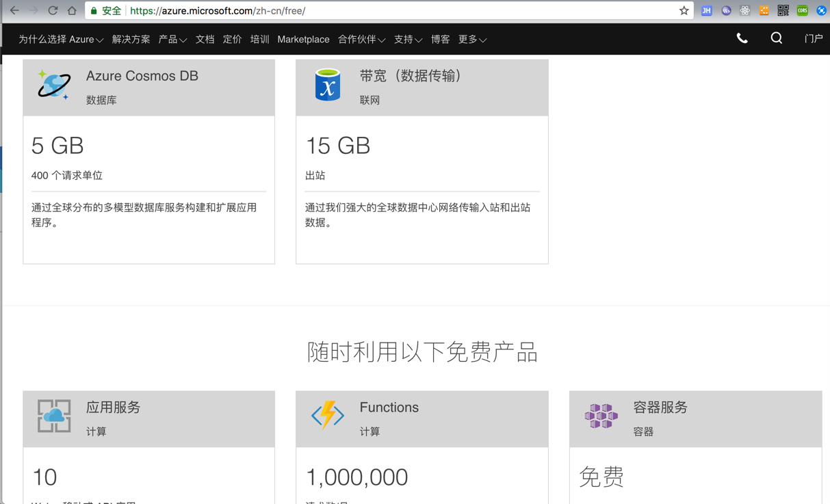Open the Azure Cosmos DB card title
The width and height of the screenshot is (830, 504).
142,76
